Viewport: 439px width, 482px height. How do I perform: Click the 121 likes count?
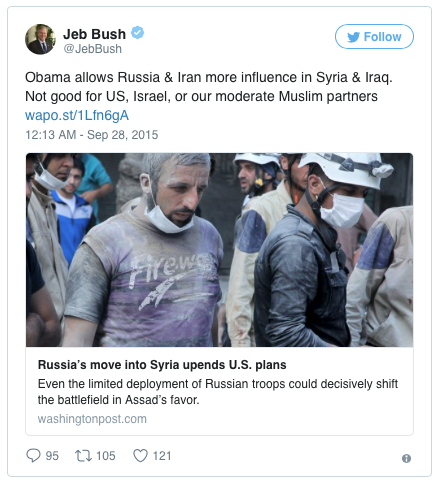coord(162,456)
